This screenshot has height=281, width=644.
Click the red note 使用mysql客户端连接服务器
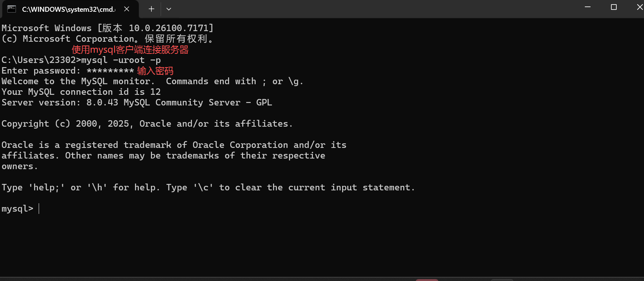point(130,50)
